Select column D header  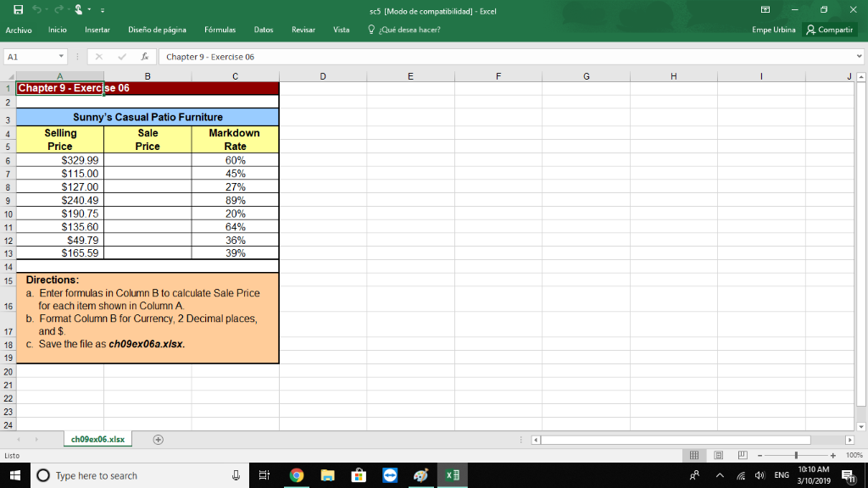point(323,76)
